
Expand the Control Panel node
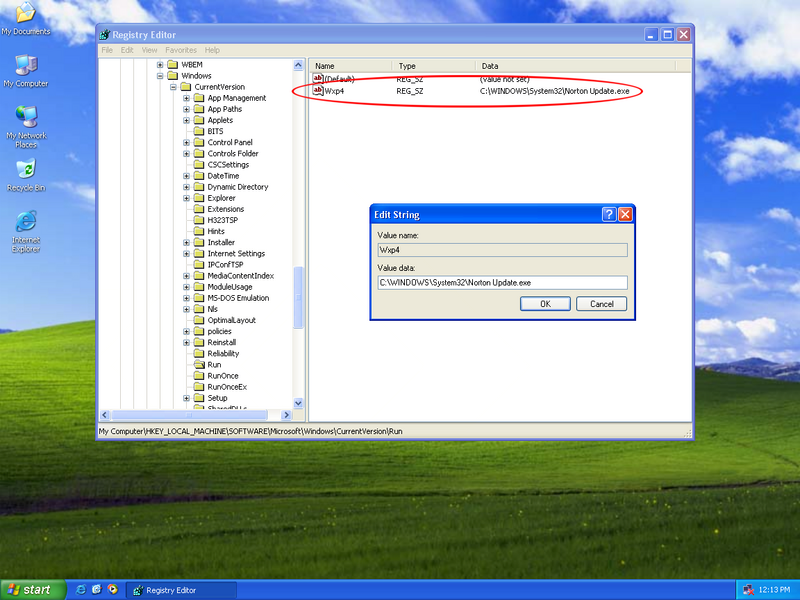[186, 142]
